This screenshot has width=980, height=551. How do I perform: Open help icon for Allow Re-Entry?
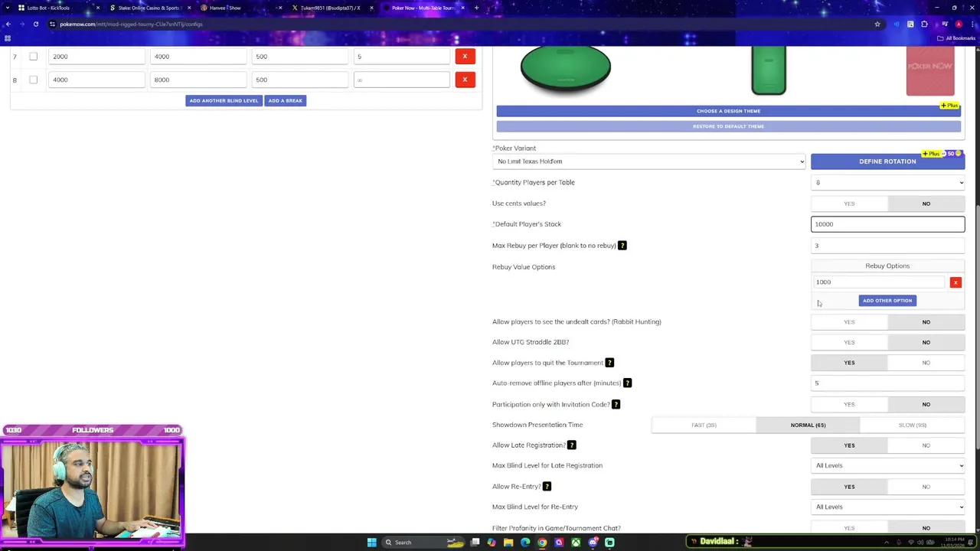tap(547, 487)
